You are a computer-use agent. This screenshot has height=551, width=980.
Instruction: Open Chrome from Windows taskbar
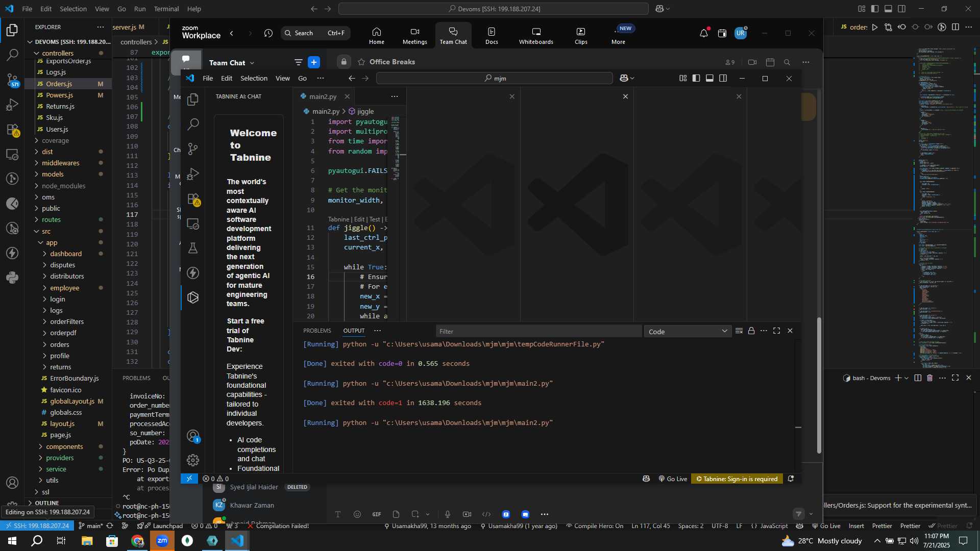[137, 541]
